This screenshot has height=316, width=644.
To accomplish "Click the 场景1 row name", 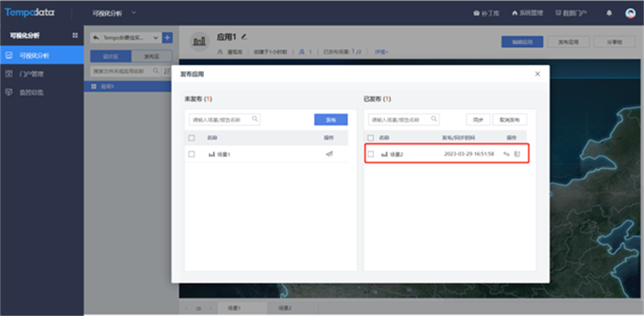I will 224,154.
